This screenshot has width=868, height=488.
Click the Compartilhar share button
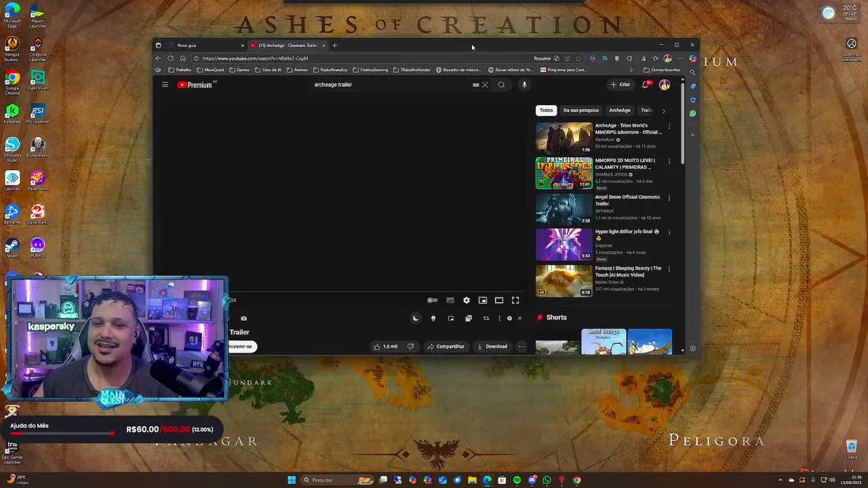pos(446,346)
